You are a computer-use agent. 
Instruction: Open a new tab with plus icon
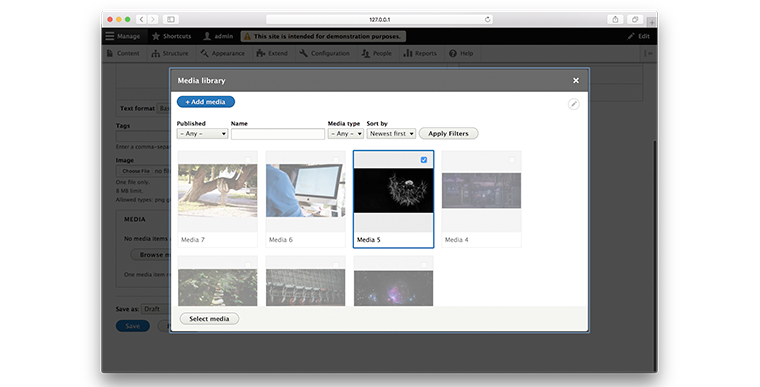652,22
